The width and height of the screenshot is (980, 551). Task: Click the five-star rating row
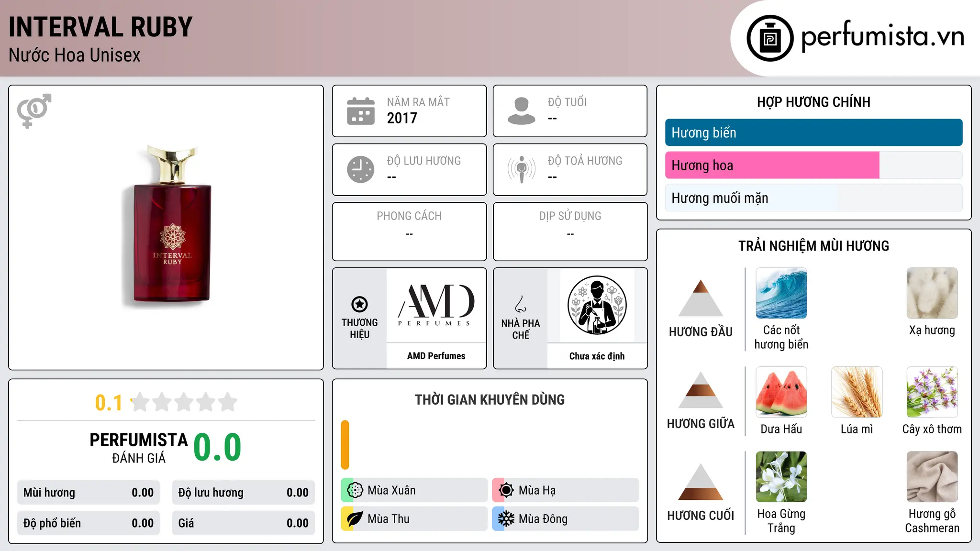[x=184, y=402]
